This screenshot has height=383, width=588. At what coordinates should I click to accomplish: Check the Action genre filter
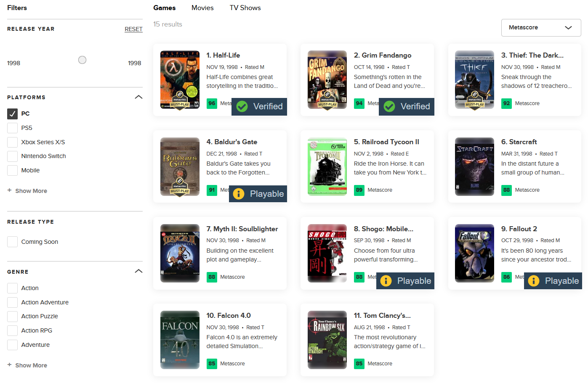(x=13, y=288)
